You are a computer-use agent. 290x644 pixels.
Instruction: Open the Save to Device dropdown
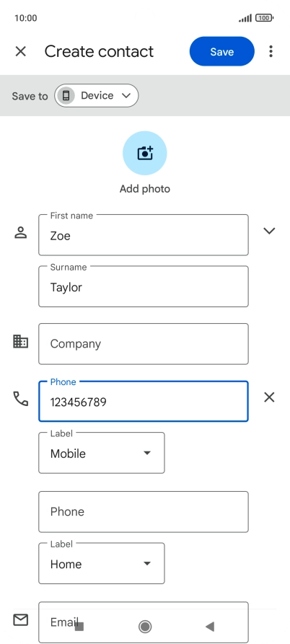97,96
